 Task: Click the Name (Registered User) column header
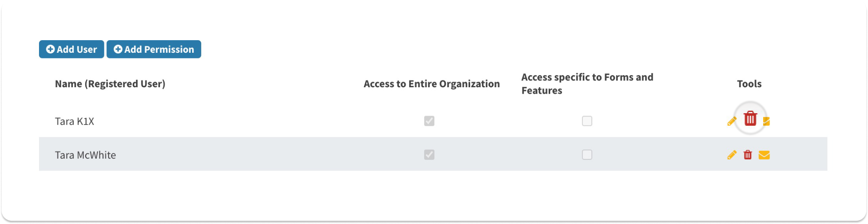pyautogui.click(x=110, y=84)
